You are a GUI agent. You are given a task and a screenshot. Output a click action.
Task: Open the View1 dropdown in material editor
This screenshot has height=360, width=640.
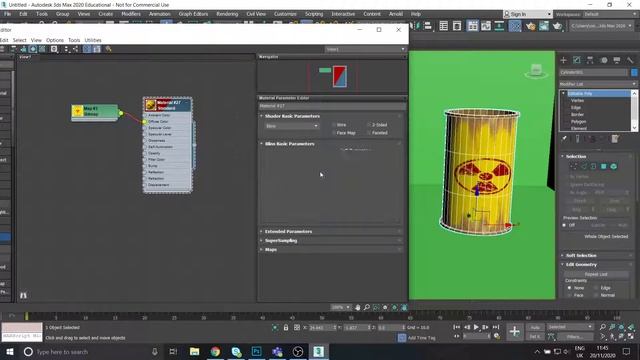(365, 49)
